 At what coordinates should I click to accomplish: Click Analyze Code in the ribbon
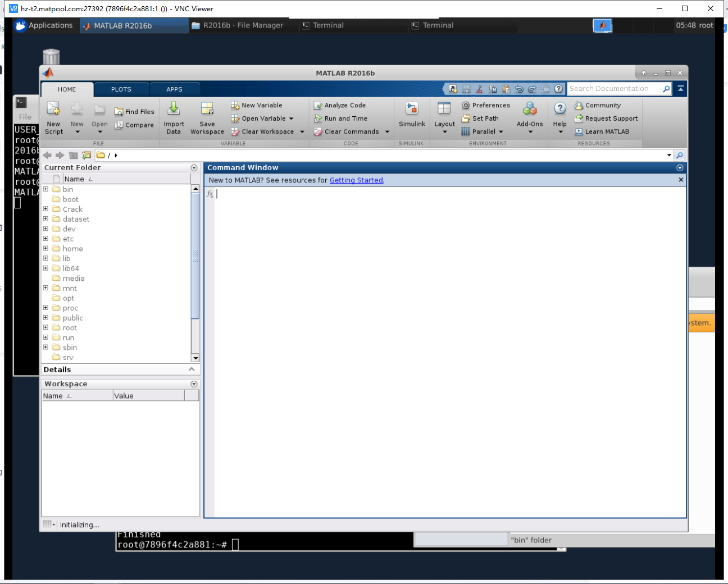340,105
